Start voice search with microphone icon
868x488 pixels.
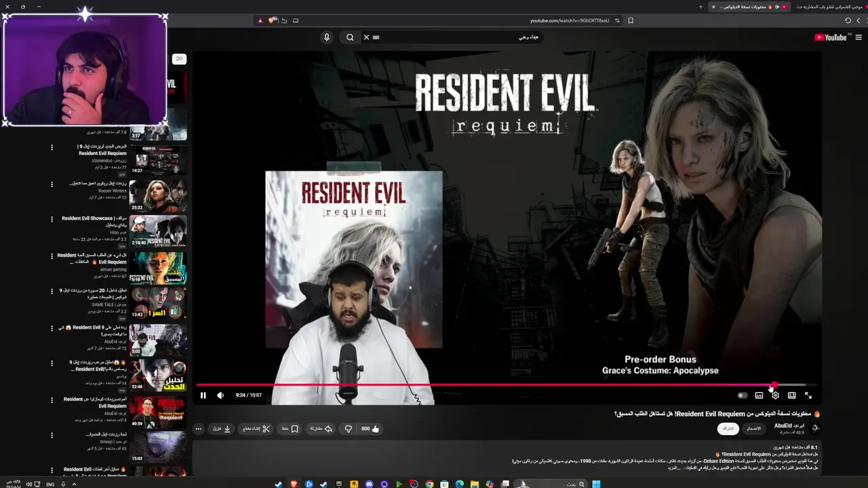coord(327,37)
